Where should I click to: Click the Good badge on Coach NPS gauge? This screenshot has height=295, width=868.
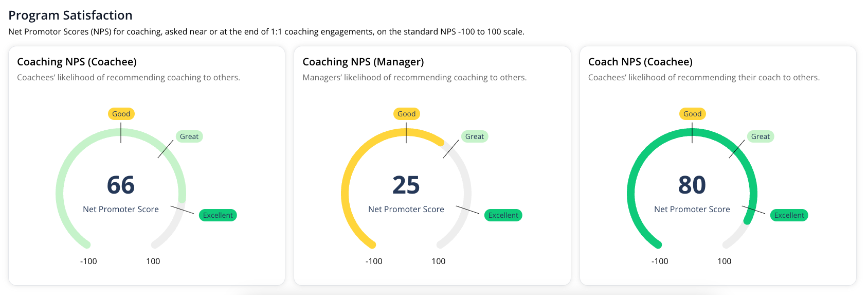click(693, 114)
